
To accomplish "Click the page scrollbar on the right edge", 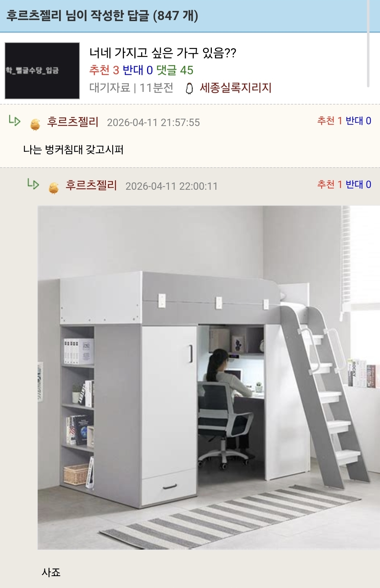I will click(368, 43).
